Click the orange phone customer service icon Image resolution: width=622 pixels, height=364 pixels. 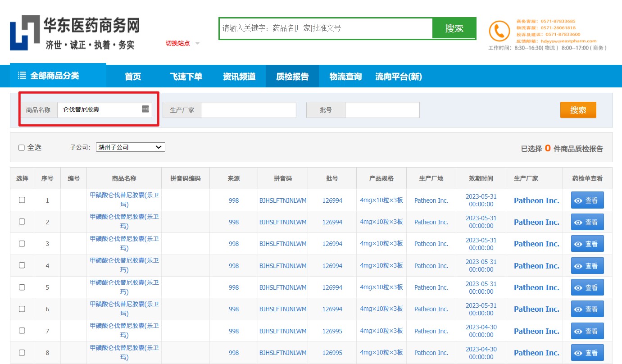499,32
